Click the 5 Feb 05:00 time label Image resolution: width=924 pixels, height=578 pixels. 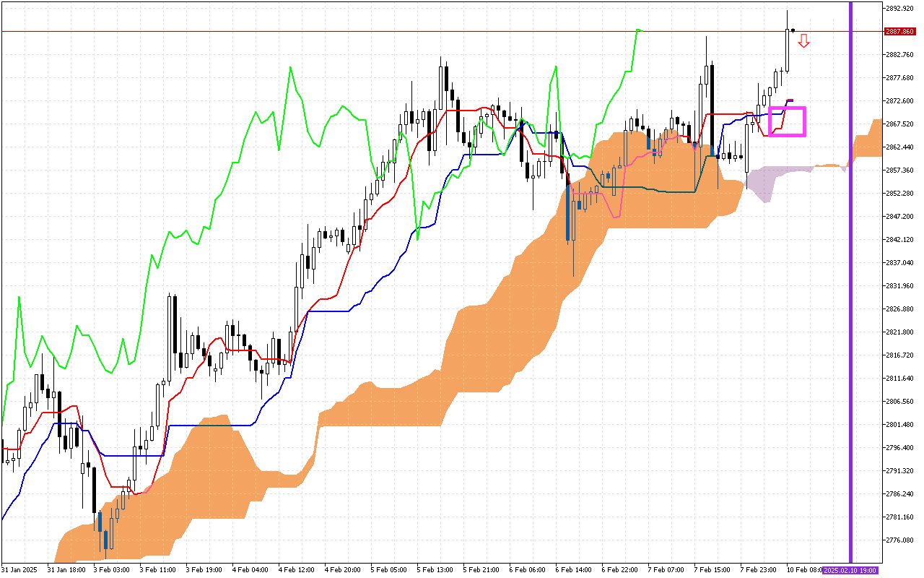coord(390,570)
